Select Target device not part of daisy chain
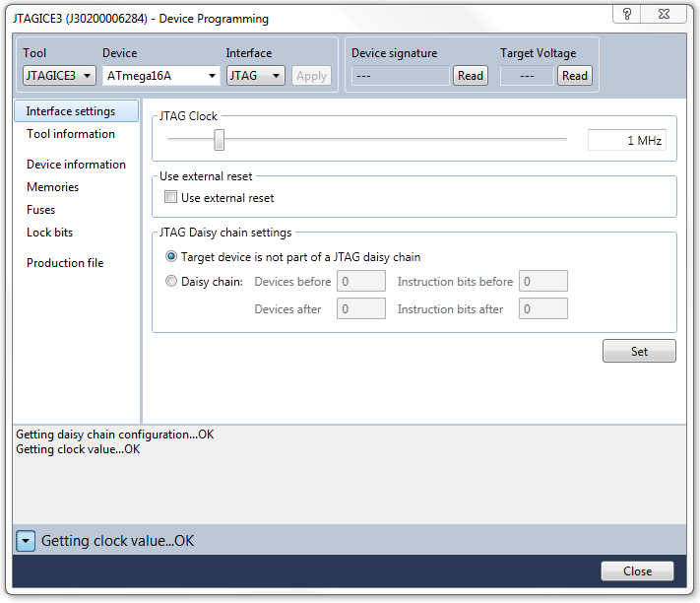 click(172, 257)
